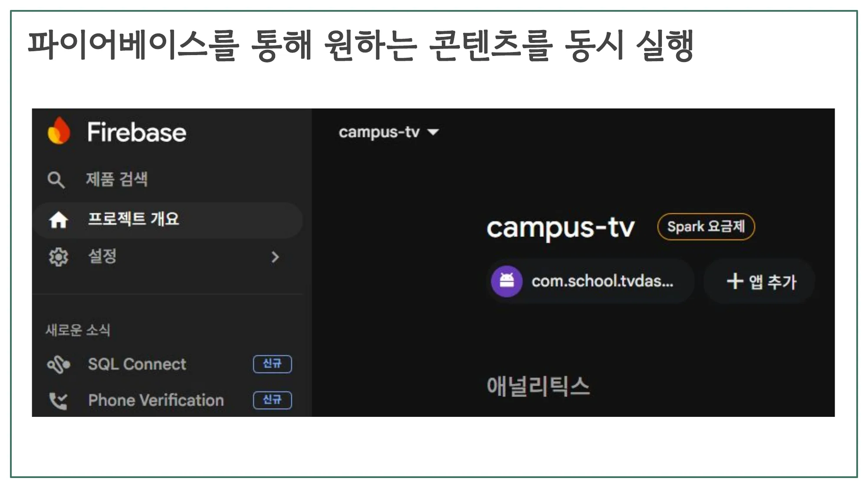Viewport: 868px width, 488px height.
Task: Click the Spark 요금제 plan badge
Action: 706,226
